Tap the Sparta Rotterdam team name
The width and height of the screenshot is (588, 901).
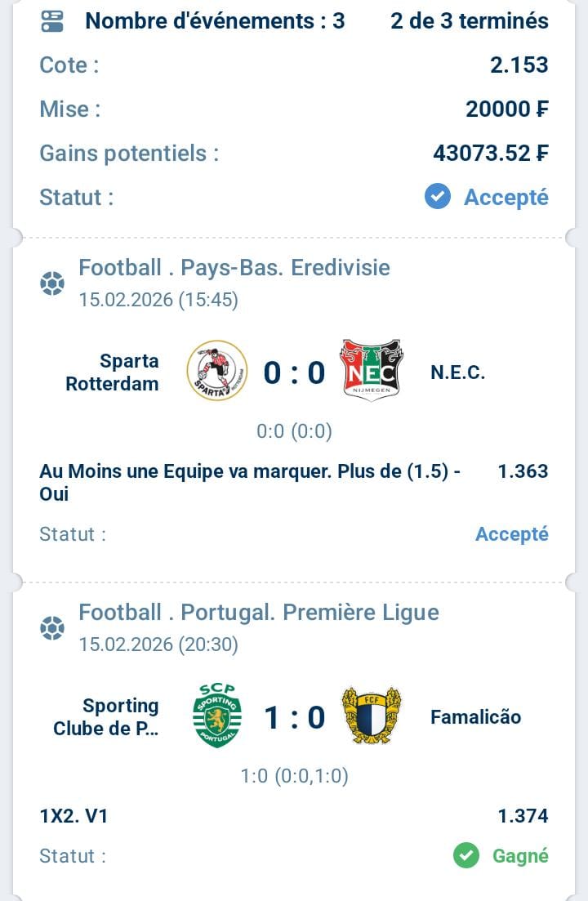(113, 372)
